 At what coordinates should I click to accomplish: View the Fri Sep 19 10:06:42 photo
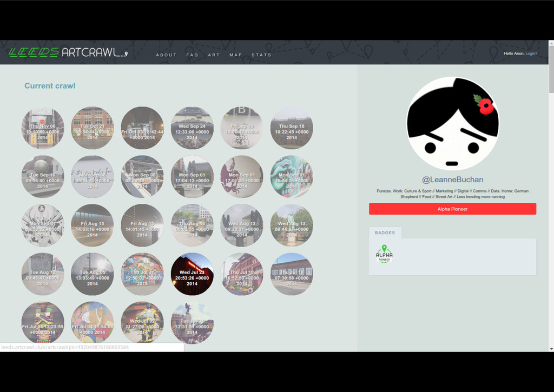point(242,128)
